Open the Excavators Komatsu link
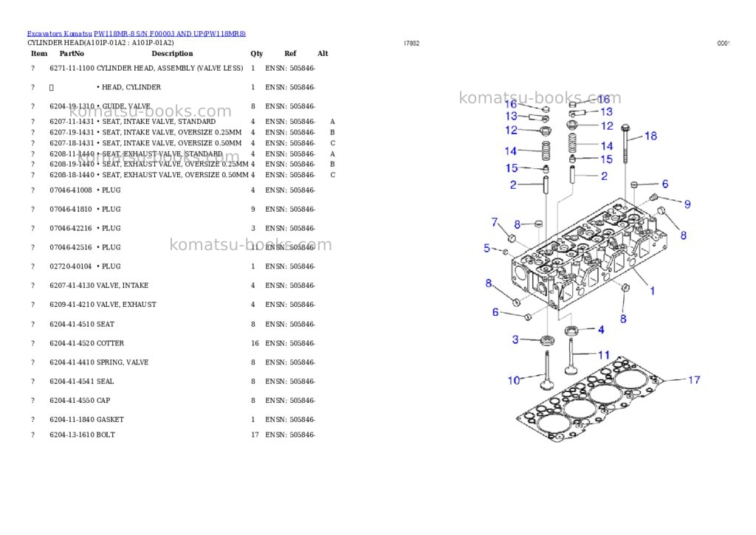756x535 pixels. point(59,34)
